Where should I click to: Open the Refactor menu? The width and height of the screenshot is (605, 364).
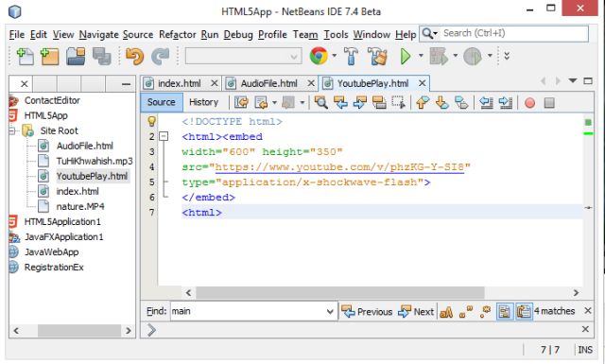click(177, 34)
